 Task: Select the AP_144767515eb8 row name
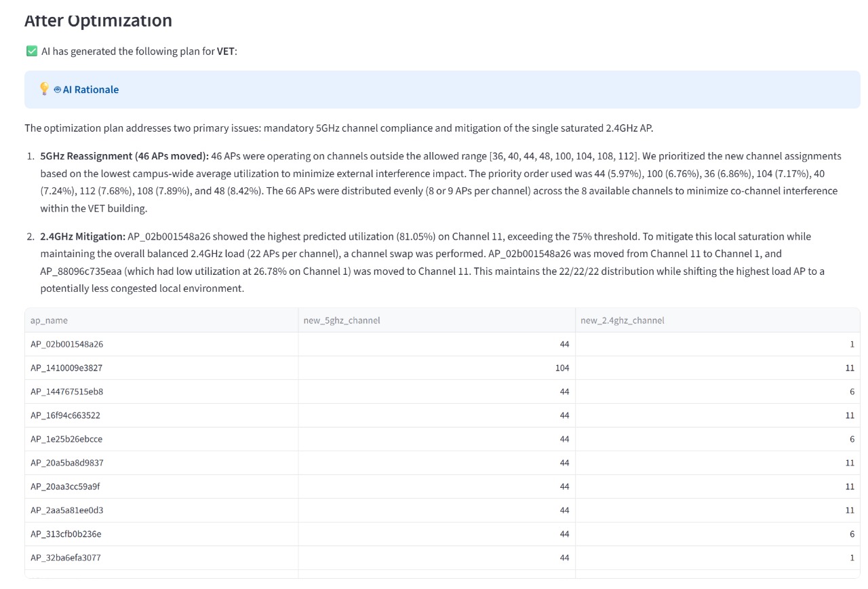coord(66,392)
